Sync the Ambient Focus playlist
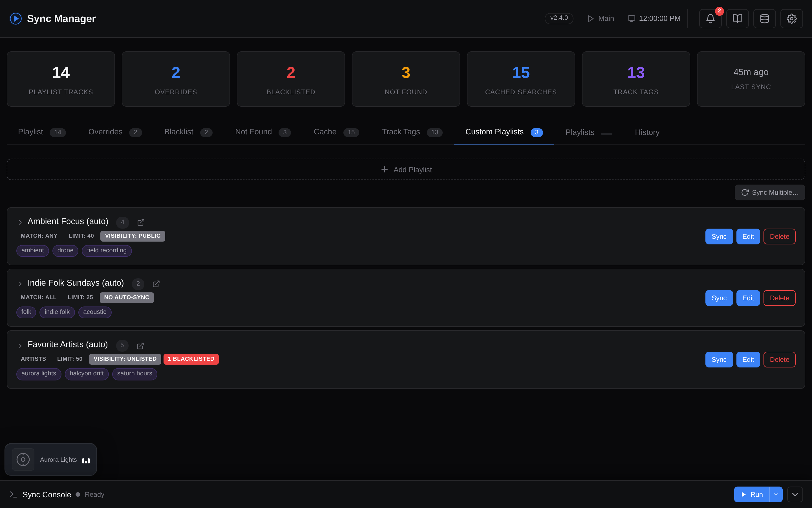 (719, 237)
